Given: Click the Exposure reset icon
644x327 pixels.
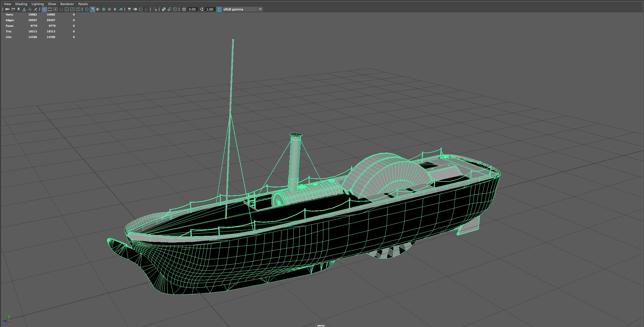Looking at the screenshot, I should [184, 9].
